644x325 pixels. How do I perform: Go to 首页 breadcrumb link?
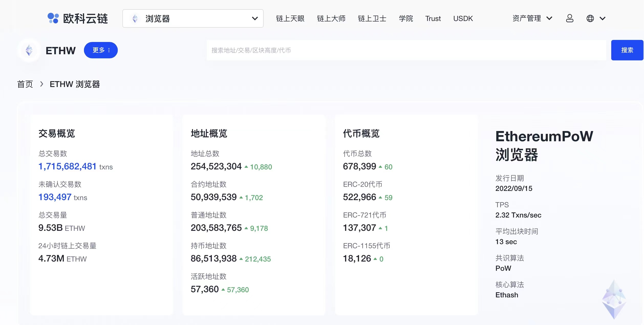pos(25,84)
